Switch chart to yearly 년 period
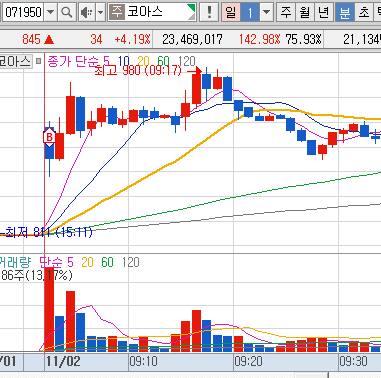 tap(324, 12)
